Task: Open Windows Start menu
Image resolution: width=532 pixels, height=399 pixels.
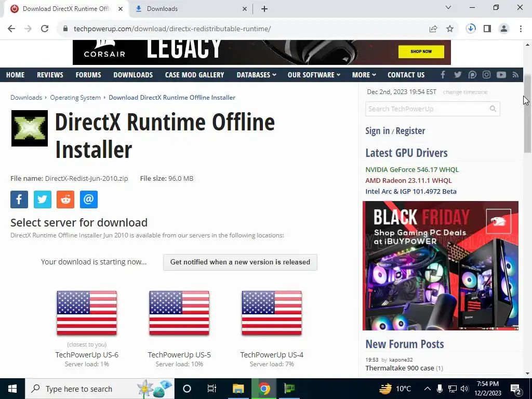Action: pos(12,389)
